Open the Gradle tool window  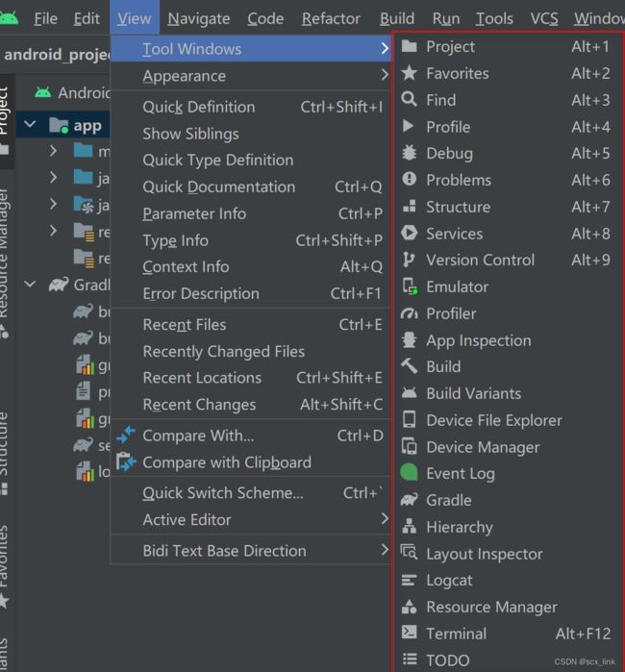click(508, 500)
